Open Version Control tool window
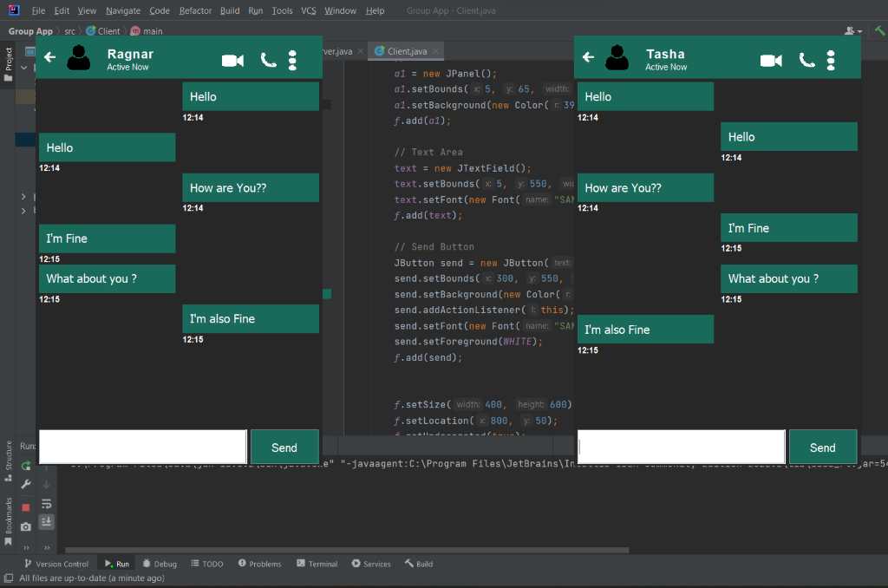Screen dimensions: 888x588 click(x=56, y=564)
